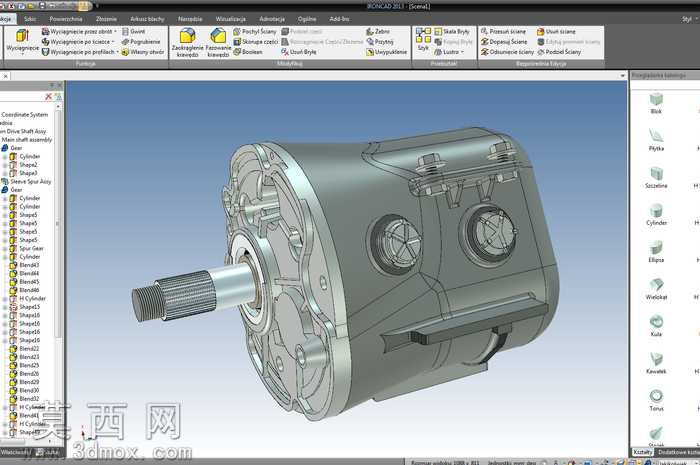Pick the Torus shape from catalog

[x=656, y=400]
